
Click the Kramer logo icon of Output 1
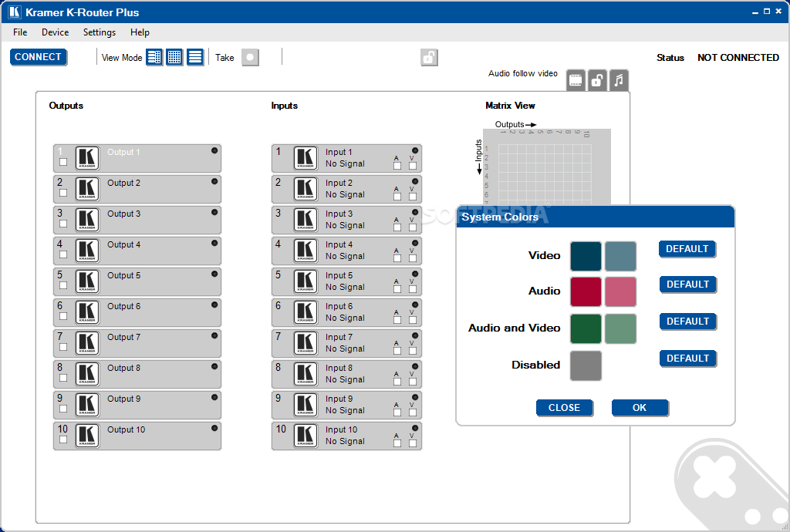point(87,158)
